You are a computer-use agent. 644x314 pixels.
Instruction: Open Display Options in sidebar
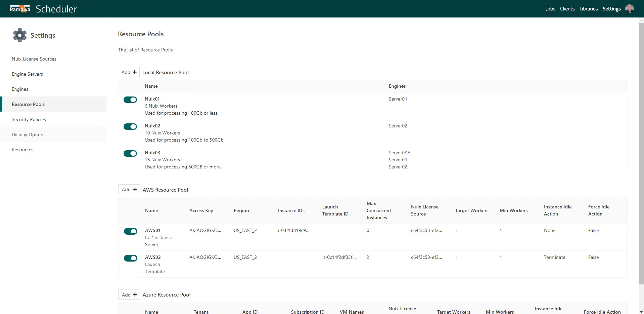[x=29, y=134]
